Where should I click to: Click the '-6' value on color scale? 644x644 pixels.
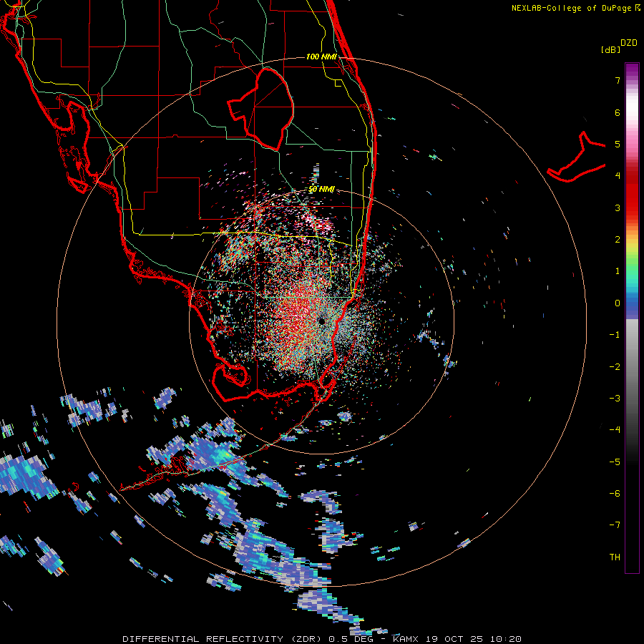[x=615, y=494]
